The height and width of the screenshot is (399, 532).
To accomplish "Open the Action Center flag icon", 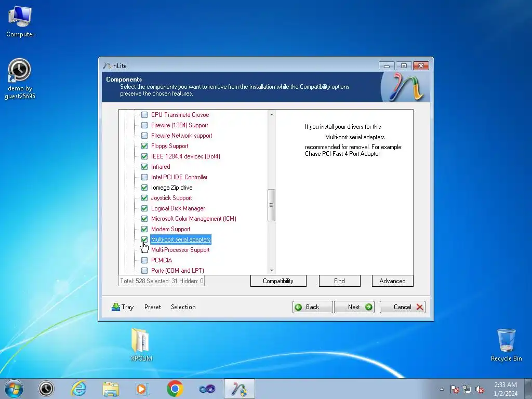I will point(454,389).
